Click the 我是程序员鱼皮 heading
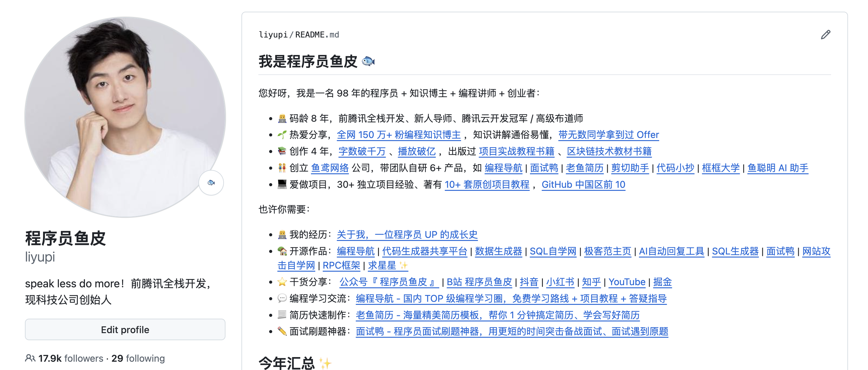Screen dimensions: 868x370 pyautogui.click(x=317, y=61)
